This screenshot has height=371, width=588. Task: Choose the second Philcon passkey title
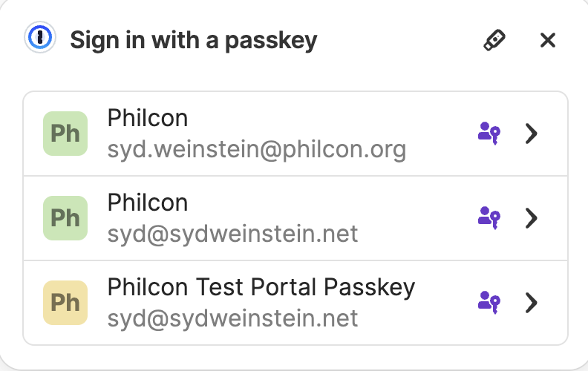(x=148, y=203)
